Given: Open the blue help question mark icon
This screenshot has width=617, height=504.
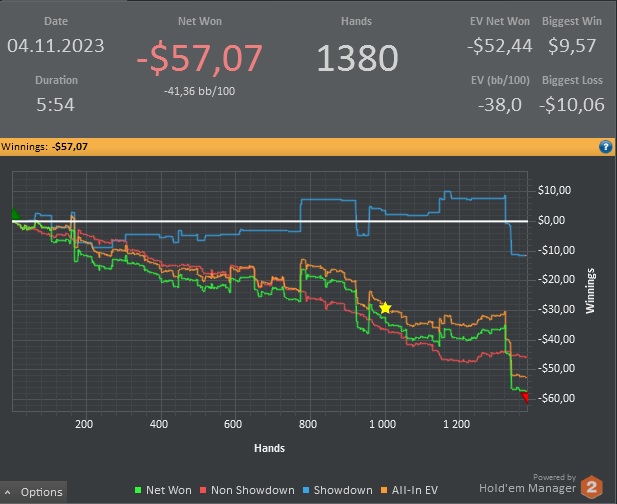Looking at the screenshot, I should pyautogui.click(x=605, y=147).
